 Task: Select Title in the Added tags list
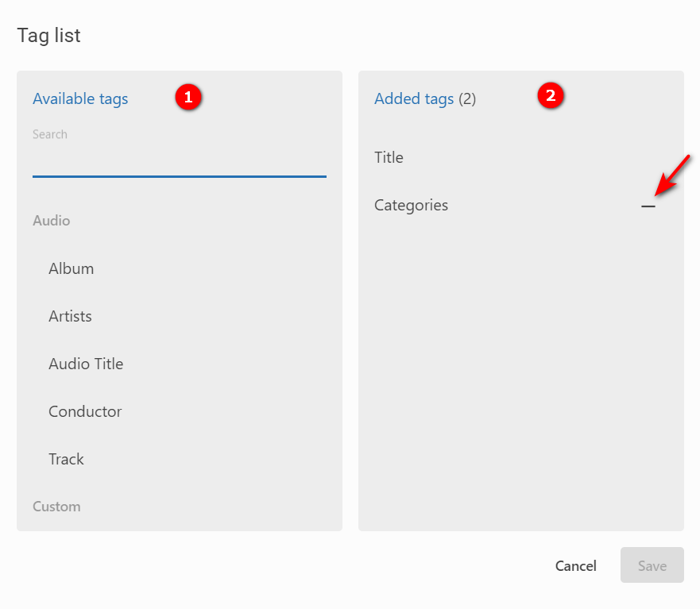click(389, 157)
